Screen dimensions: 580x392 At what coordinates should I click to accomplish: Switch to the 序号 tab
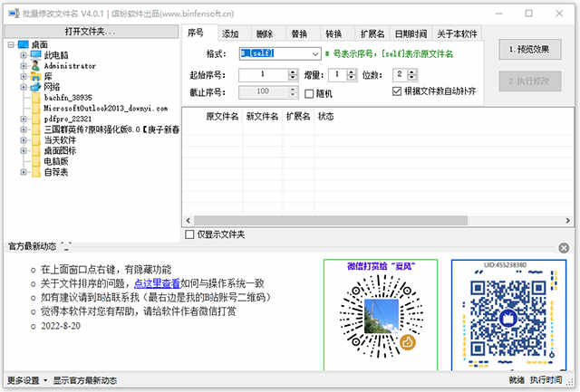coord(196,33)
